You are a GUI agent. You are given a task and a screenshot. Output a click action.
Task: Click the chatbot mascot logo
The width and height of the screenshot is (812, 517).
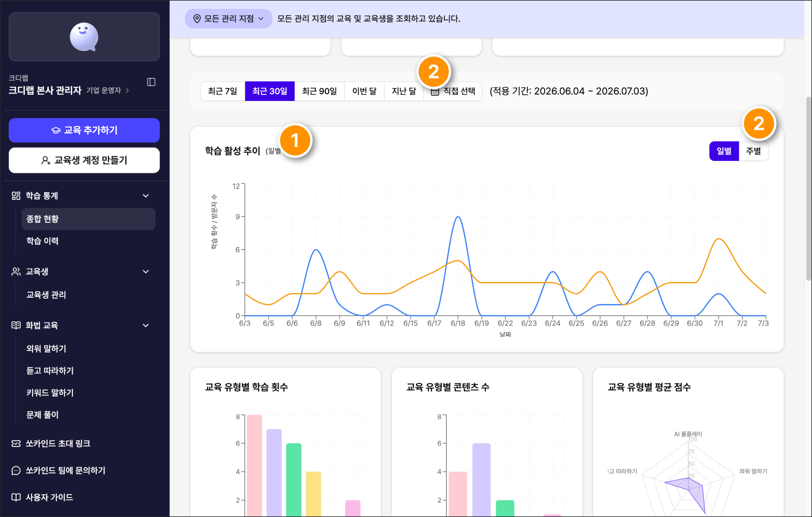(x=84, y=37)
